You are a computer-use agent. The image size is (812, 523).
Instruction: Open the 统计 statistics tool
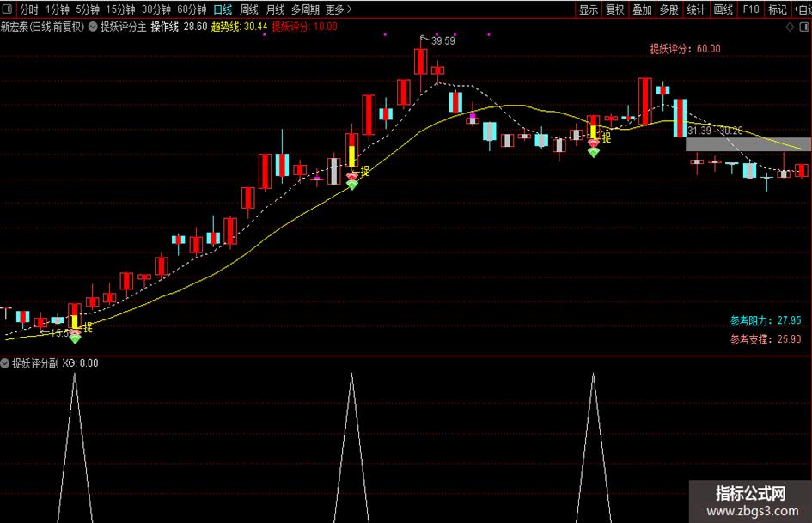coord(696,9)
